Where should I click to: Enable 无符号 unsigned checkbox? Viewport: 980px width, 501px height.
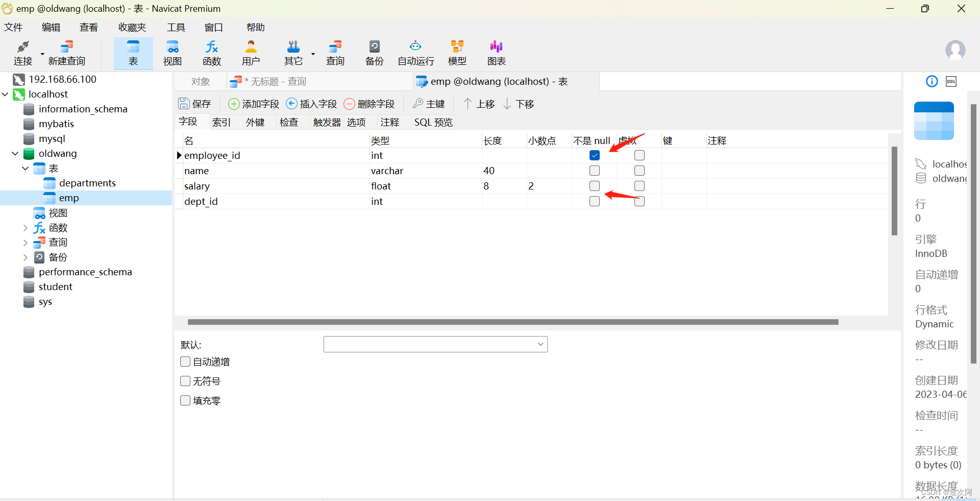tap(185, 381)
